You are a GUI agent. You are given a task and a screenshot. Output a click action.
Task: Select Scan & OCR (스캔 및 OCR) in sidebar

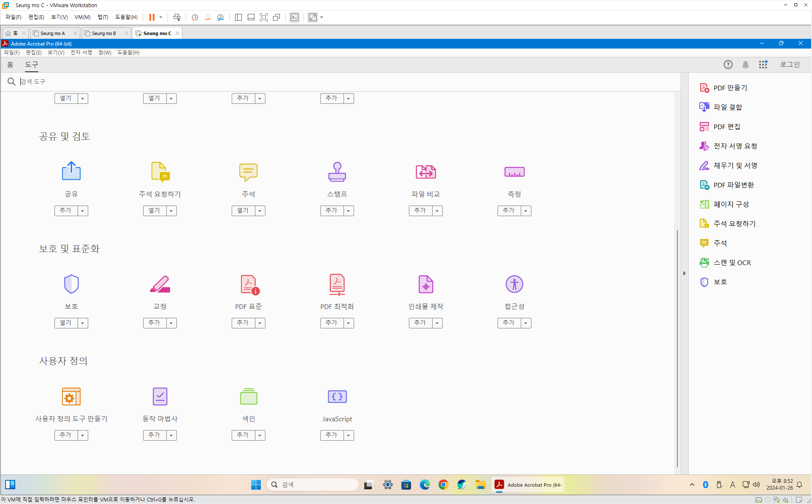[x=731, y=263]
